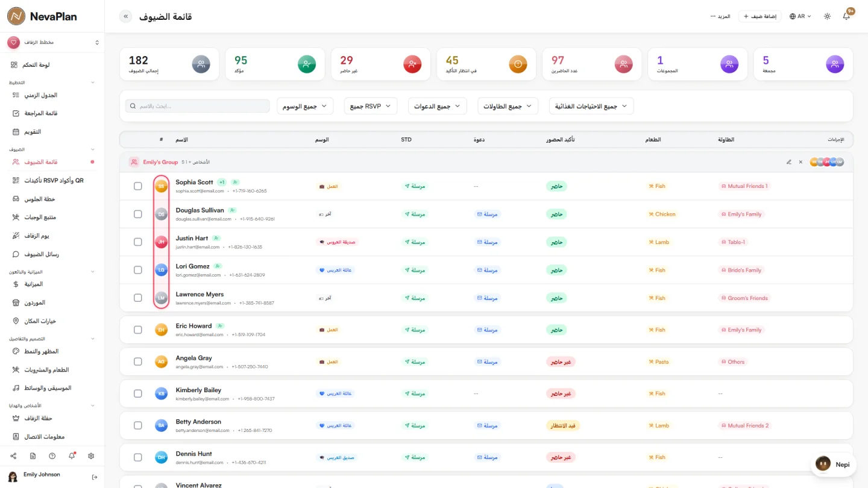Image resolution: width=868 pixels, height=488 pixels.
Task: Click the share icon in sidebar footer
Action: pos(13,456)
